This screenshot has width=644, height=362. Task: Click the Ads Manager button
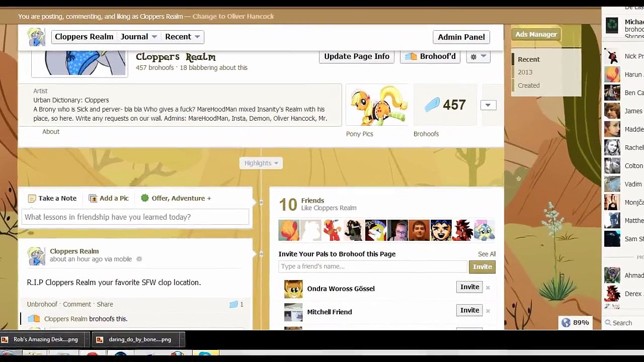[x=536, y=34]
